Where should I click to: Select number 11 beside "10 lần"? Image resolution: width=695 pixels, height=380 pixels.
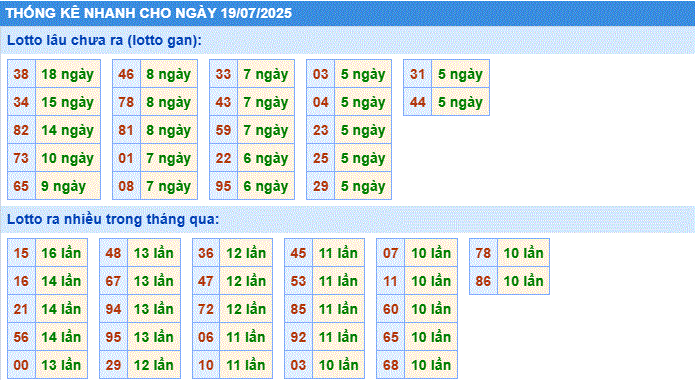point(390,281)
